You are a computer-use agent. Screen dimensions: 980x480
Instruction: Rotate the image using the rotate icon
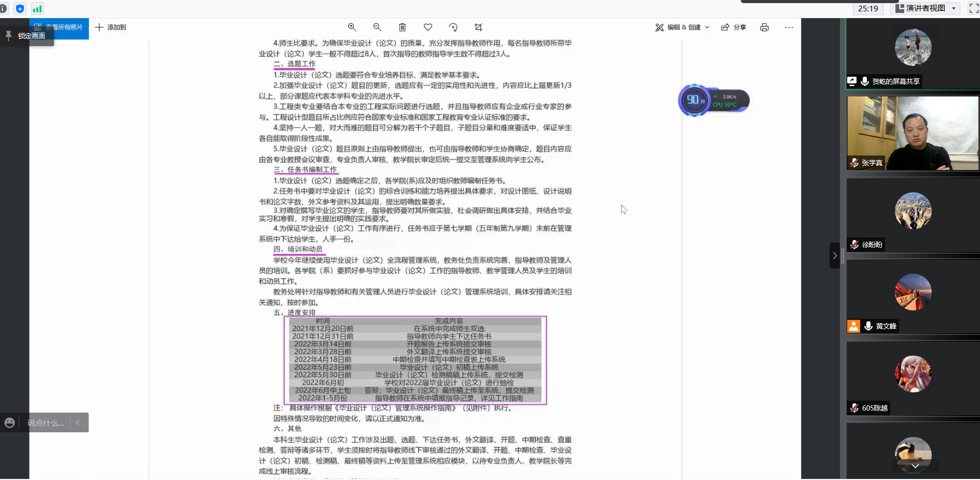(x=453, y=27)
